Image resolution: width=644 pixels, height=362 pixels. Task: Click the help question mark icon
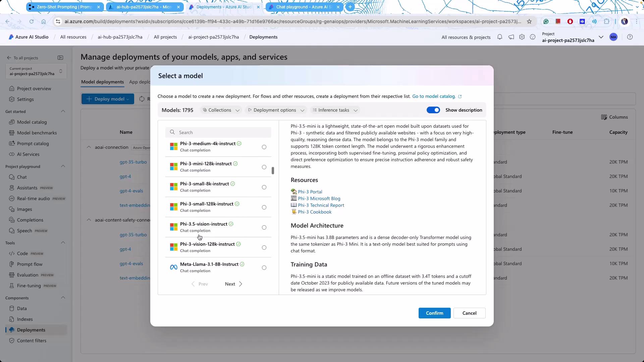pos(630,37)
